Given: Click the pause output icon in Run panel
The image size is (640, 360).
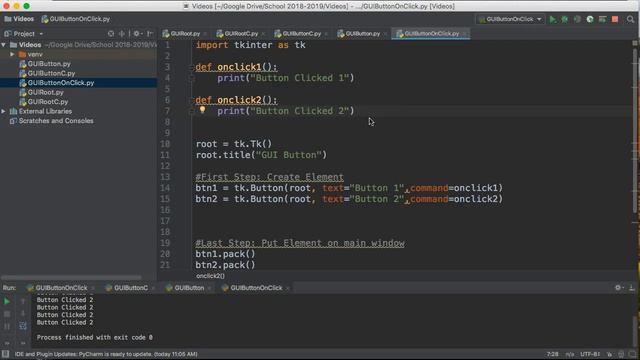Looking at the screenshot, I should 7,326.
